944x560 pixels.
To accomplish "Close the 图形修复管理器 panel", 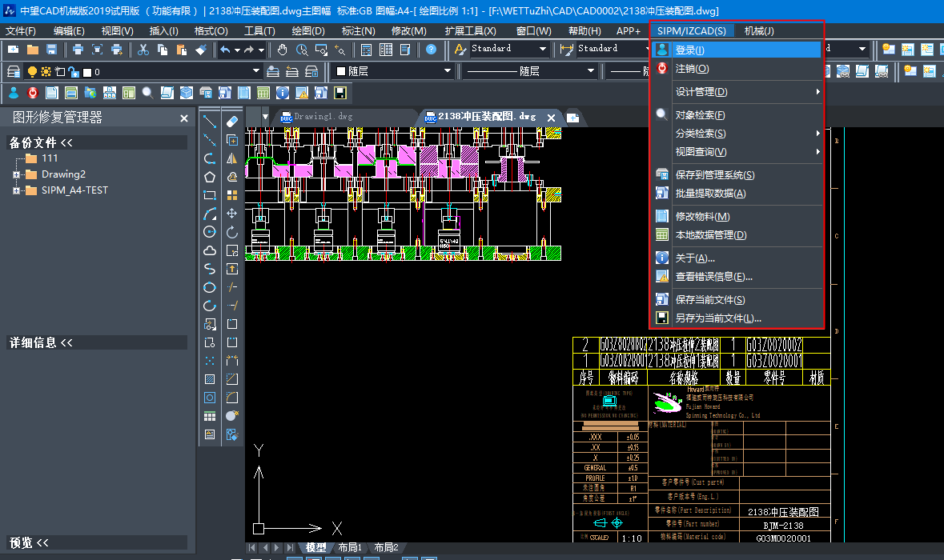I will click(184, 118).
